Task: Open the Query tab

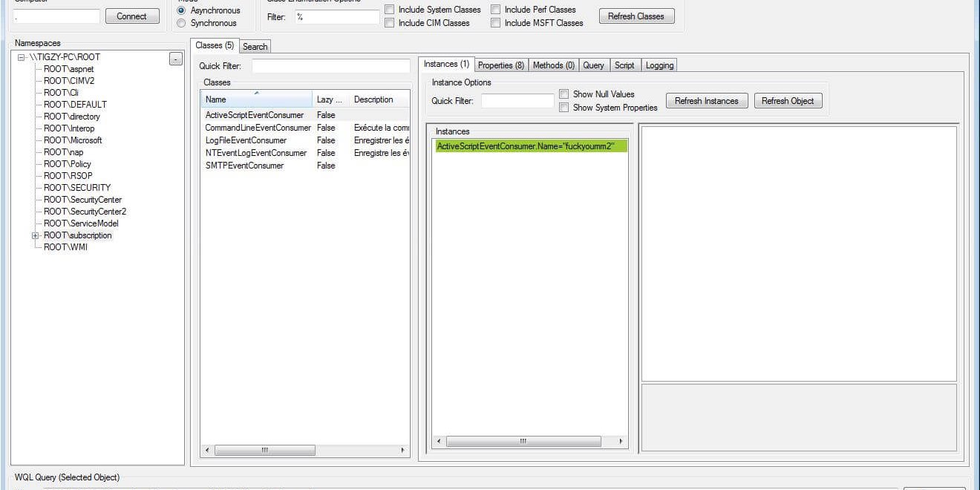Action: tap(593, 65)
